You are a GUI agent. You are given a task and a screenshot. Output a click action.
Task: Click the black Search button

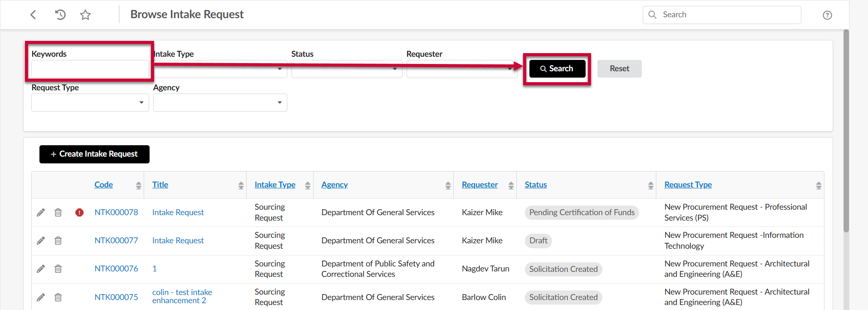557,69
